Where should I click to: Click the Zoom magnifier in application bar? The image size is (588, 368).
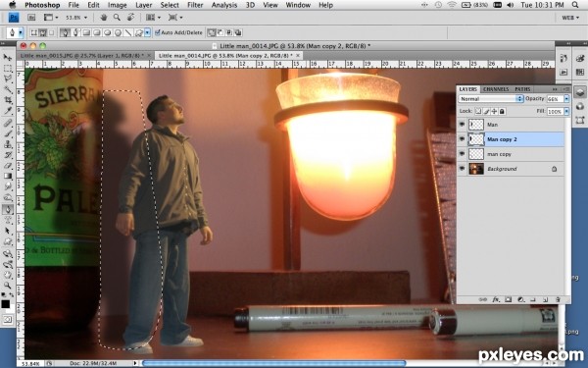point(117,18)
